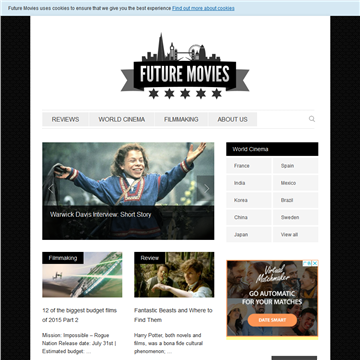Viewport: 360px width, 360px height.
Task: Advance to the next carousel slide
Action: point(206,189)
